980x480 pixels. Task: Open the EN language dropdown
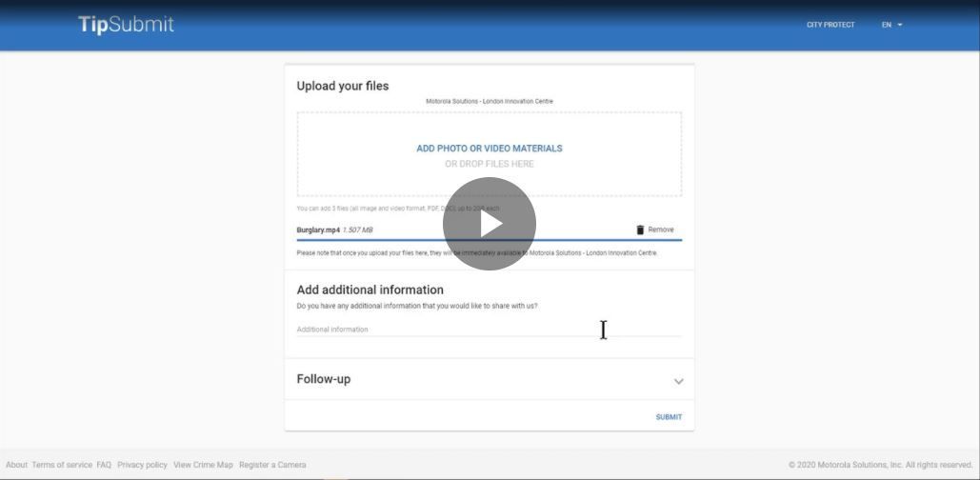(891, 25)
